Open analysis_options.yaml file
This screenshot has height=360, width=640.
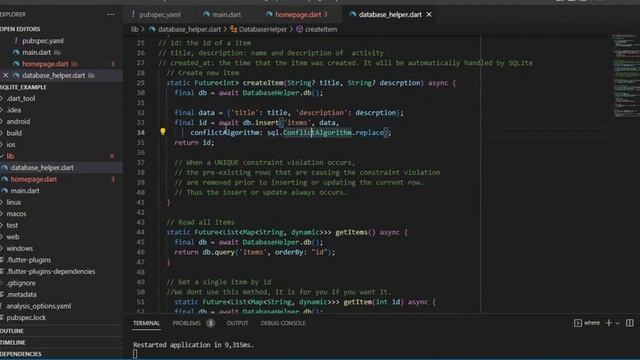(38, 306)
